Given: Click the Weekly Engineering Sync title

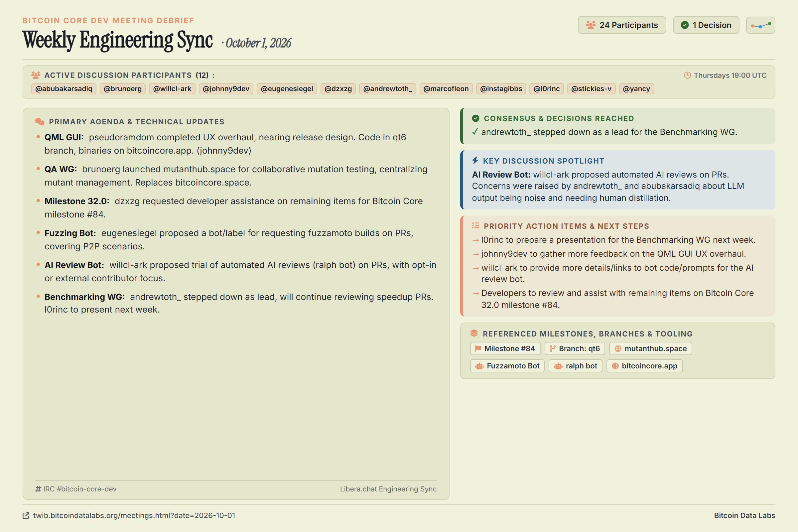Looking at the screenshot, I should 117,40.
